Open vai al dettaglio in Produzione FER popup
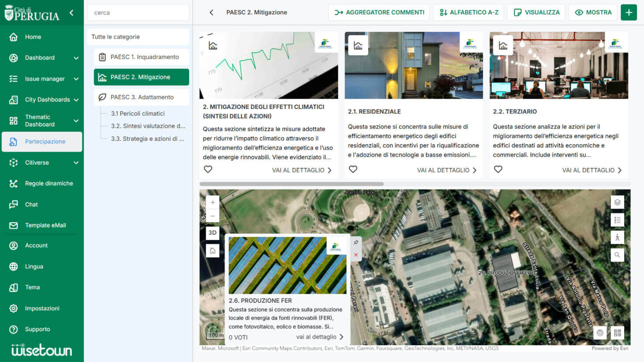644x362 pixels. 320,337
